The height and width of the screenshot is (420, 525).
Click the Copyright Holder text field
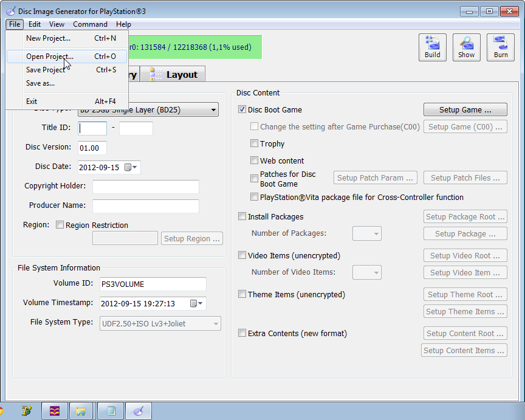point(146,187)
